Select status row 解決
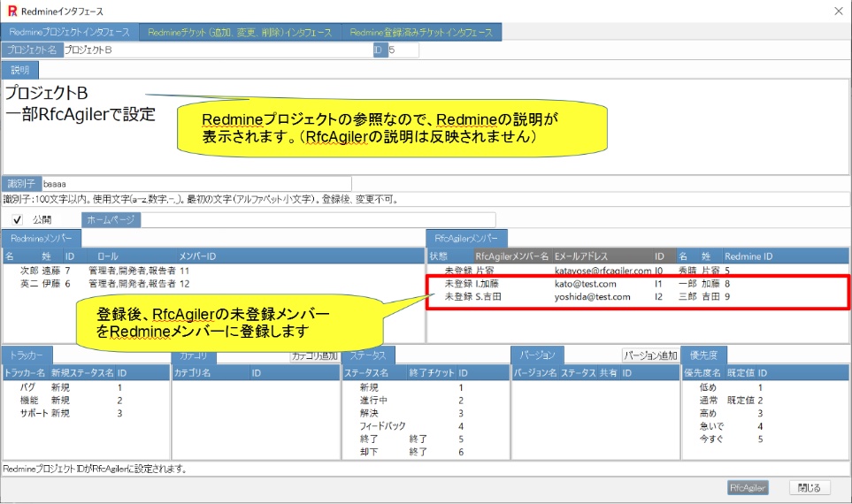 [426, 413]
